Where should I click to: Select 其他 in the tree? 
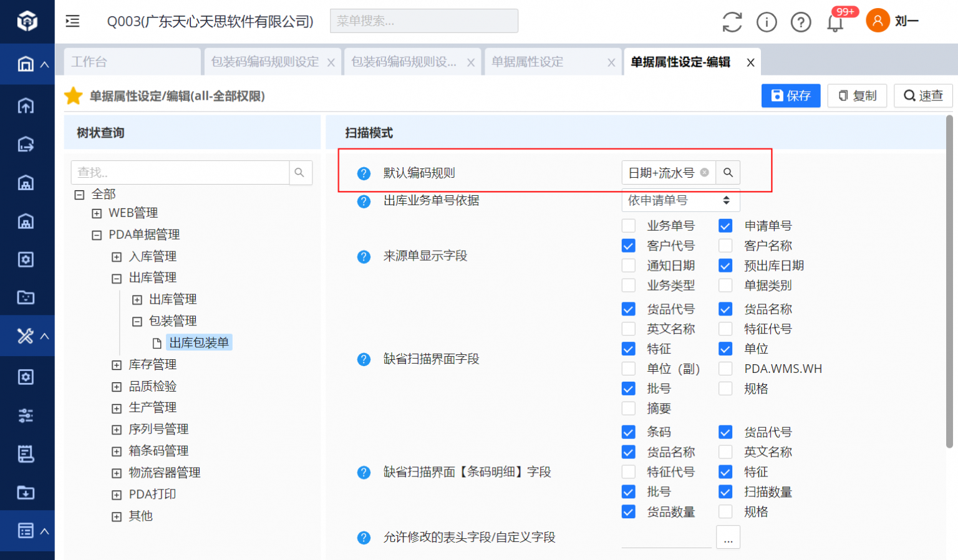click(x=140, y=516)
